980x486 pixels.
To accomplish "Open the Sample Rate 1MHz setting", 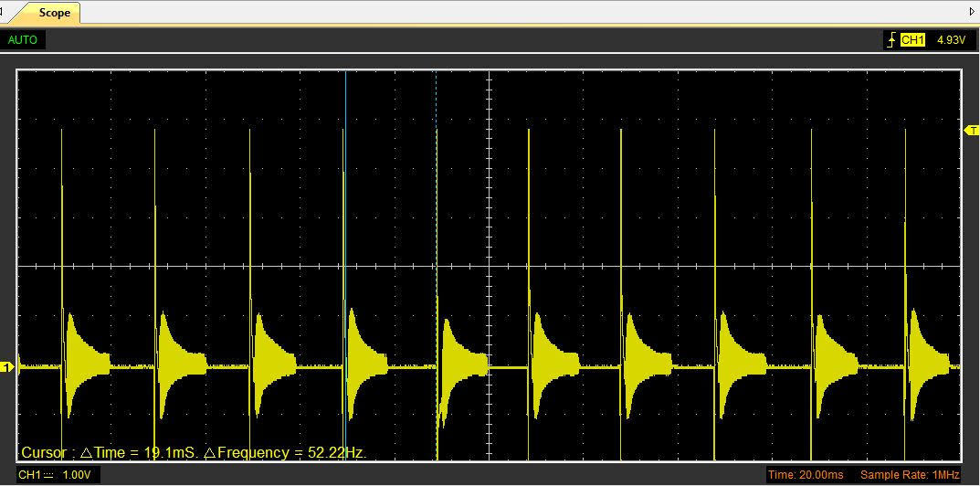I will pos(909,475).
